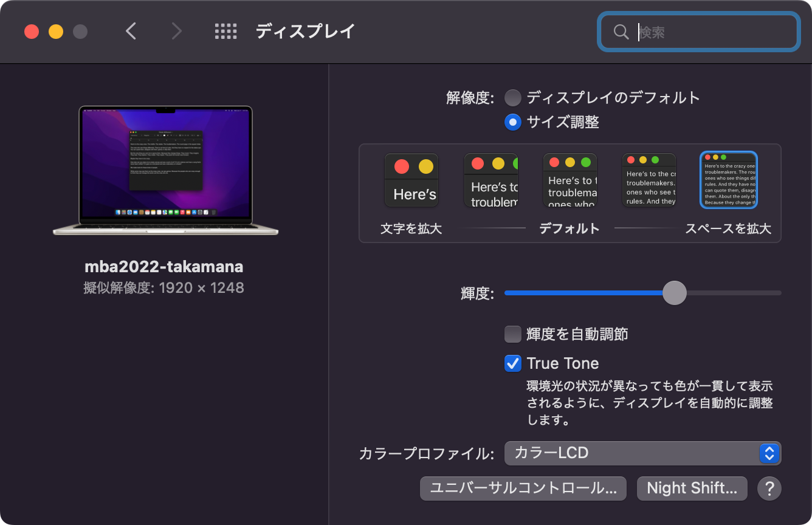Click the forward navigation chevron
The image size is (812, 525).
(x=176, y=31)
